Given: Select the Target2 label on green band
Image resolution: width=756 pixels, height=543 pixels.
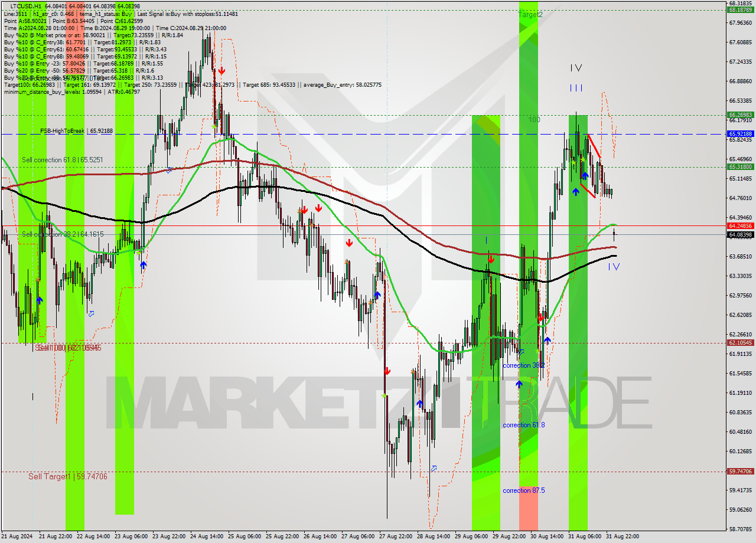Looking at the screenshot, I should click(530, 15).
